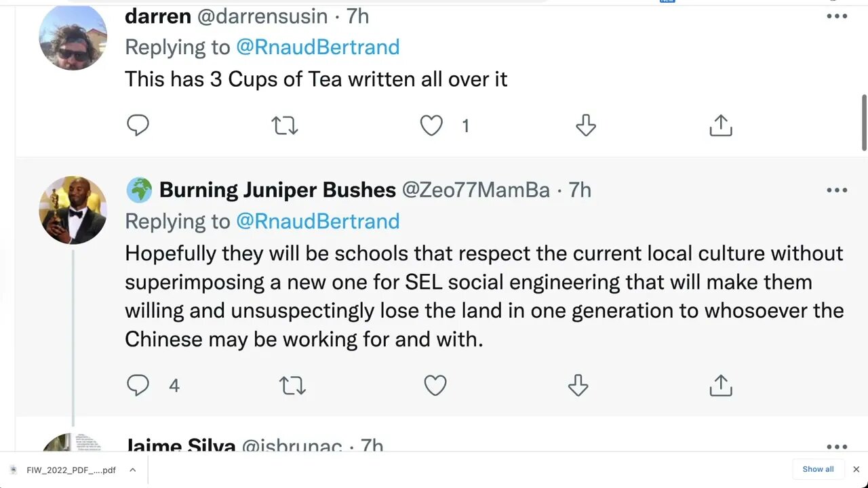View darren's profile picture
Image resolution: width=868 pixels, height=488 pixels.
pos(73,37)
